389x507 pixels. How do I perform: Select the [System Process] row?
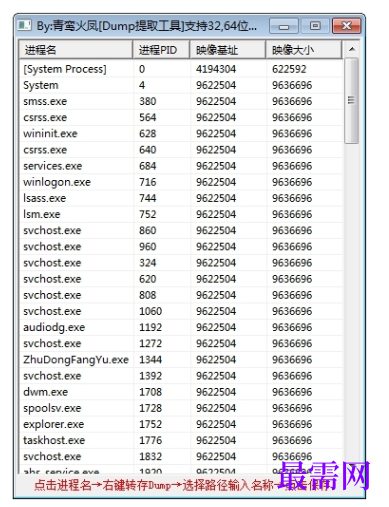click(x=181, y=69)
